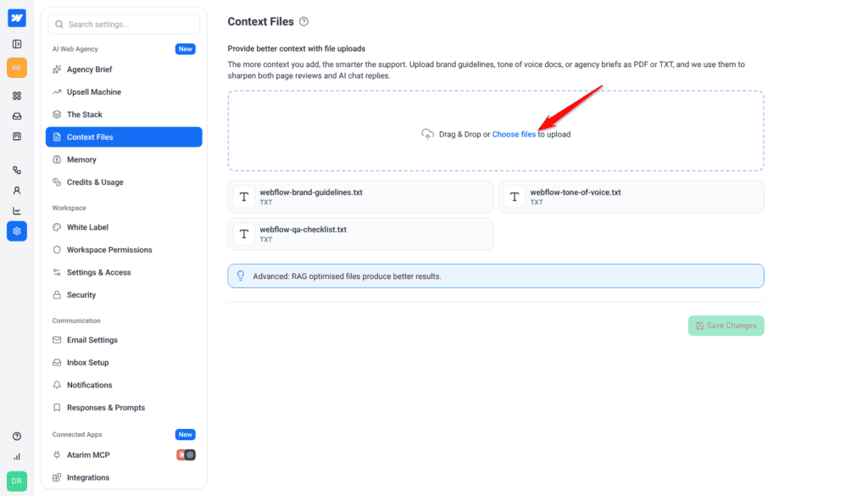Open Workspace Permissions
Screen dimensions: 868x496
point(124,249)
